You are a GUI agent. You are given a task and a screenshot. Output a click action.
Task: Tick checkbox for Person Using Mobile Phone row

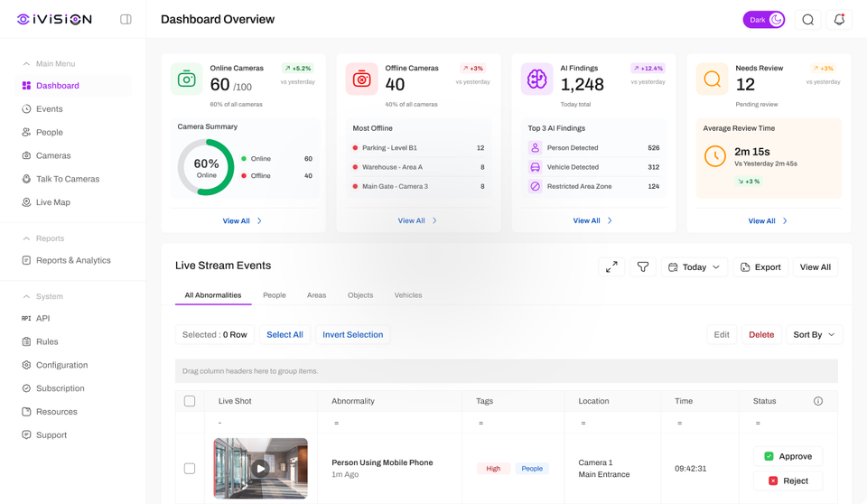tap(190, 469)
